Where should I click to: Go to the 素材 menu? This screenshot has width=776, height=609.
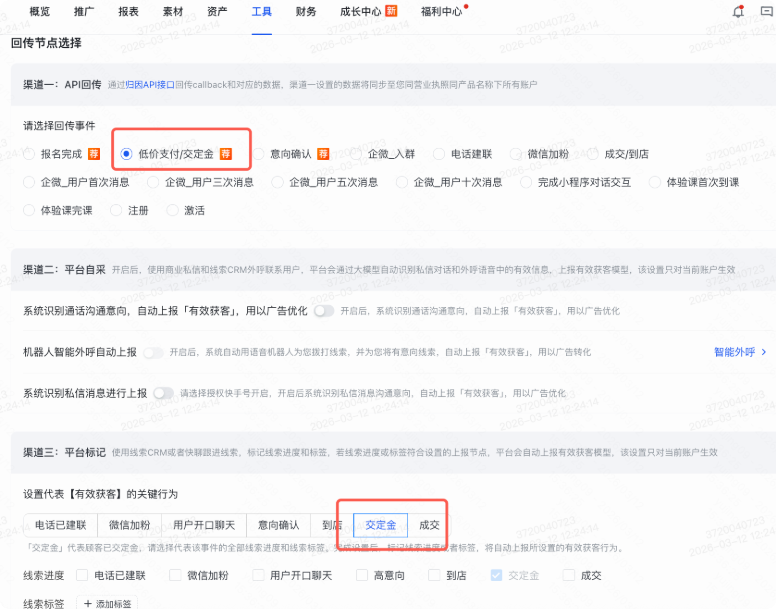tap(173, 11)
